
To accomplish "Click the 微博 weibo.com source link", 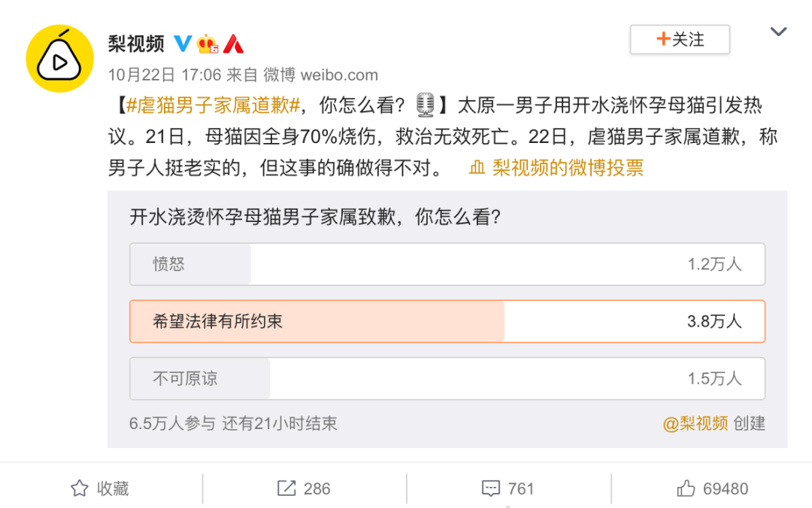I will [x=320, y=75].
